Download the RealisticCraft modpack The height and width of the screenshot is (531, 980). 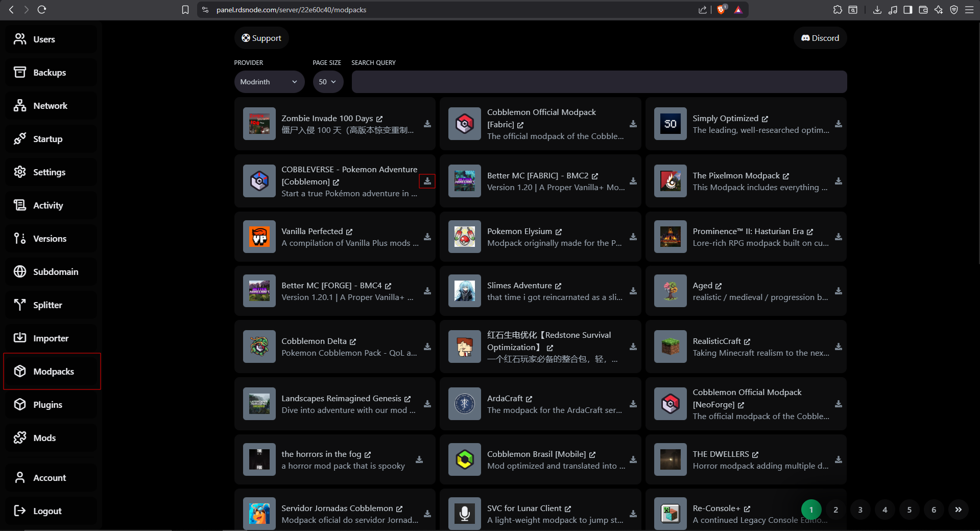[839, 347]
